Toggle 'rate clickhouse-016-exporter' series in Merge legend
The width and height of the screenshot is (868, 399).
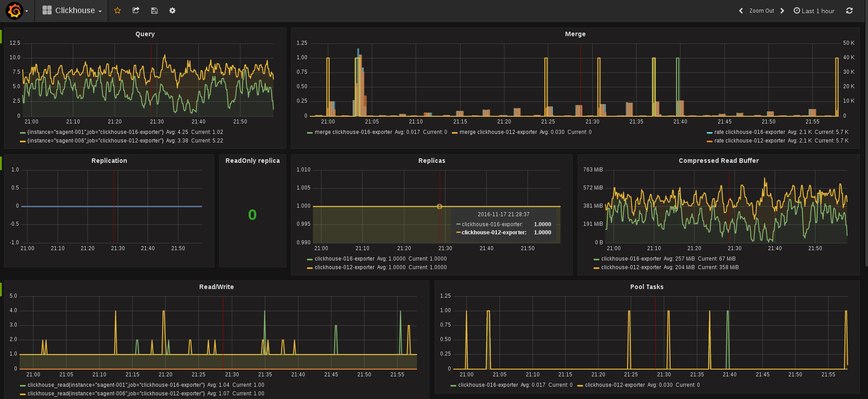click(x=749, y=132)
